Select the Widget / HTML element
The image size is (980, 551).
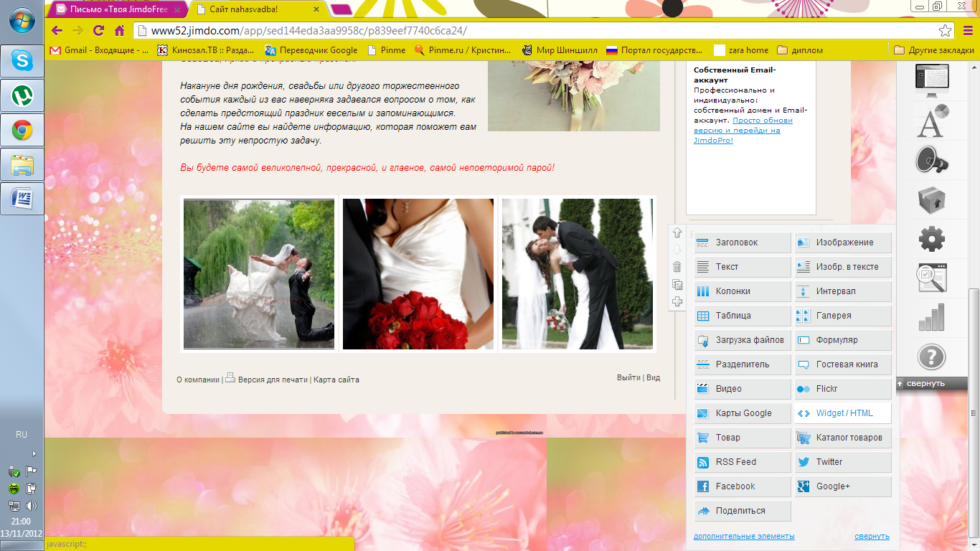(843, 413)
